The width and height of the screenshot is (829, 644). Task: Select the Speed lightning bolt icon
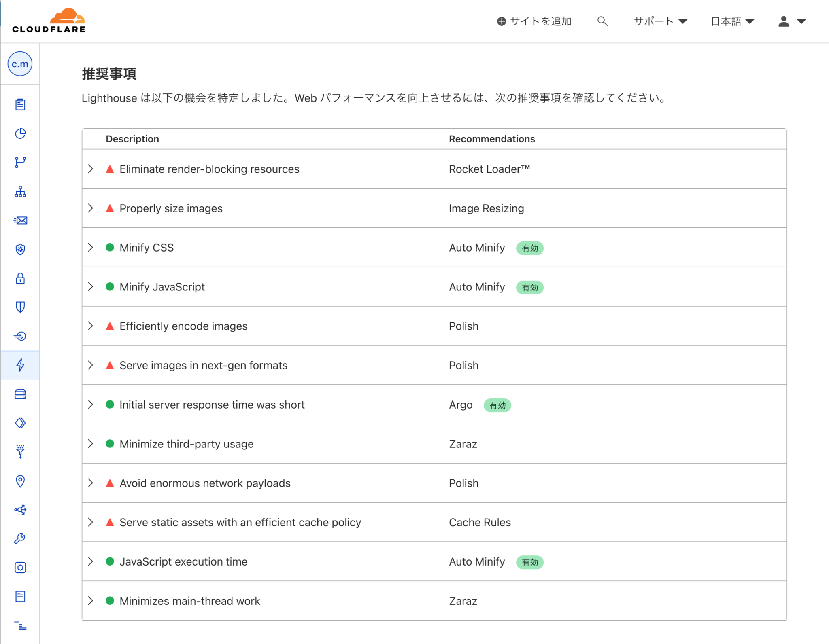tap(20, 365)
